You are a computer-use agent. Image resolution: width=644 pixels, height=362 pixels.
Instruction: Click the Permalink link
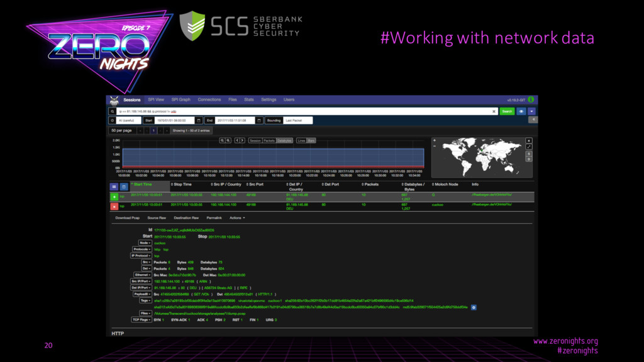214,218
